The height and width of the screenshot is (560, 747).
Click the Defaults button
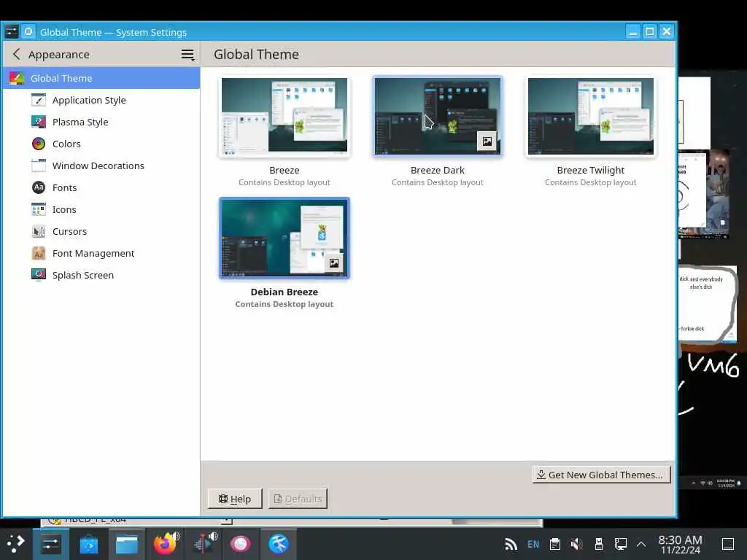point(298,499)
